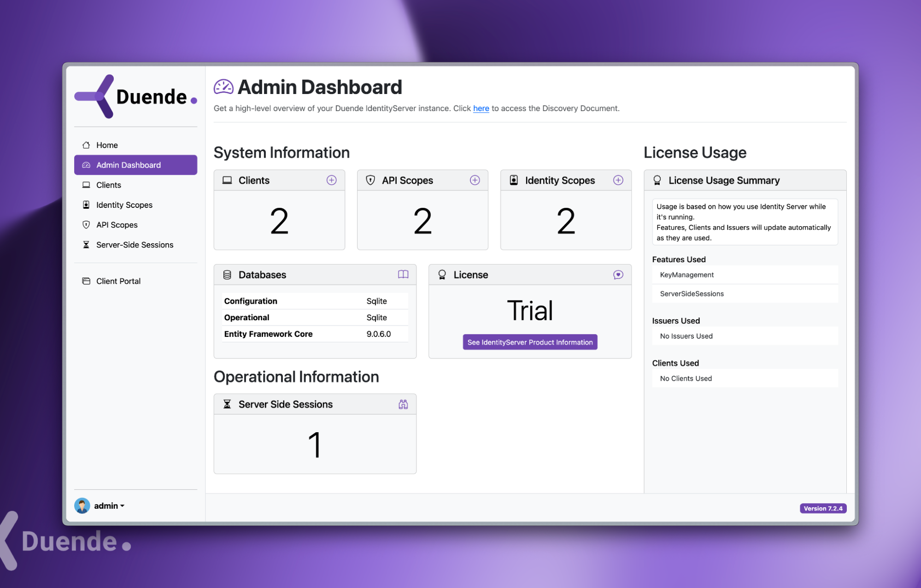The image size is (921, 588).
Task: Navigate to API Scopes in the sidebar
Action: click(135, 225)
